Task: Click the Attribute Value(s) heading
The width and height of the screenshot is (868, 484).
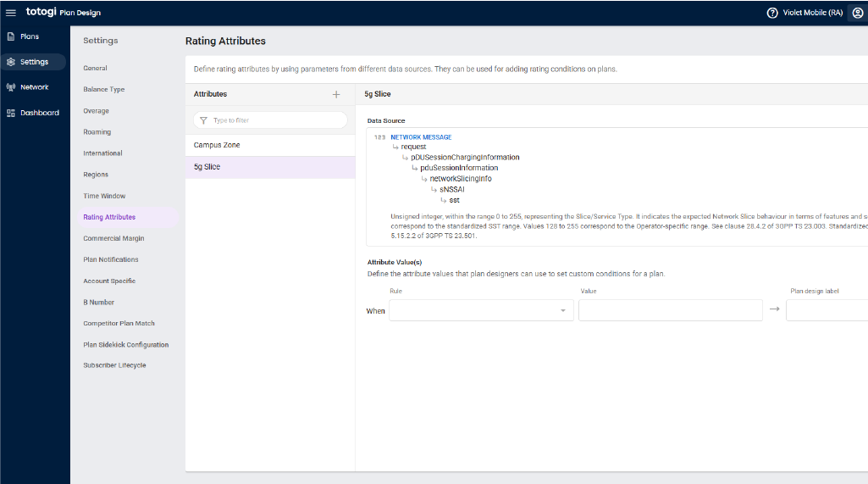Action: click(395, 262)
